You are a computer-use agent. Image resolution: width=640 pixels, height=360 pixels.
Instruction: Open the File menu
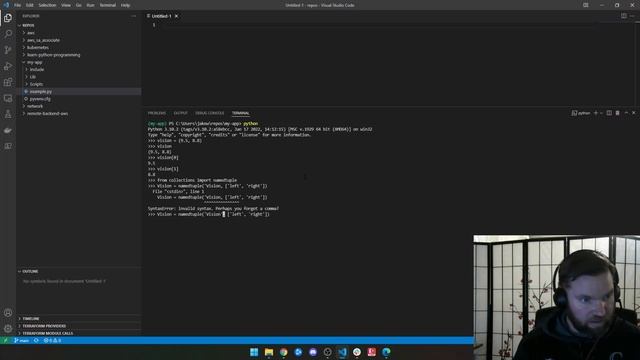pos(18,5)
